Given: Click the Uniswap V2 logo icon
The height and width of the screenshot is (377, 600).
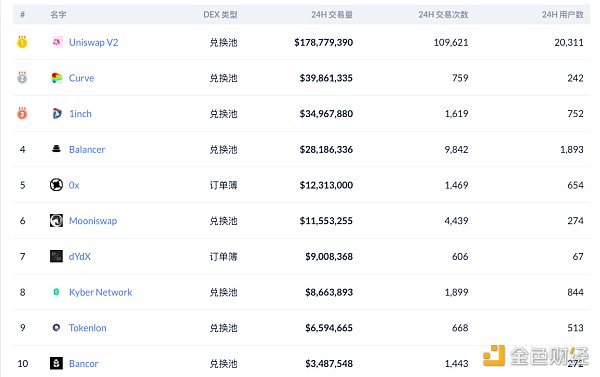Looking at the screenshot, I should coord(57,42).
